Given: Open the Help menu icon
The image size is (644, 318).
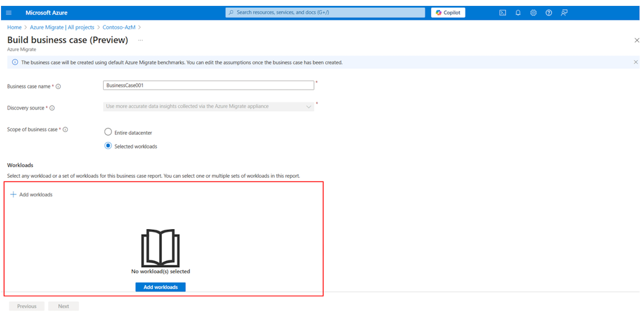Looking at the screenshot, I should 548,12.
